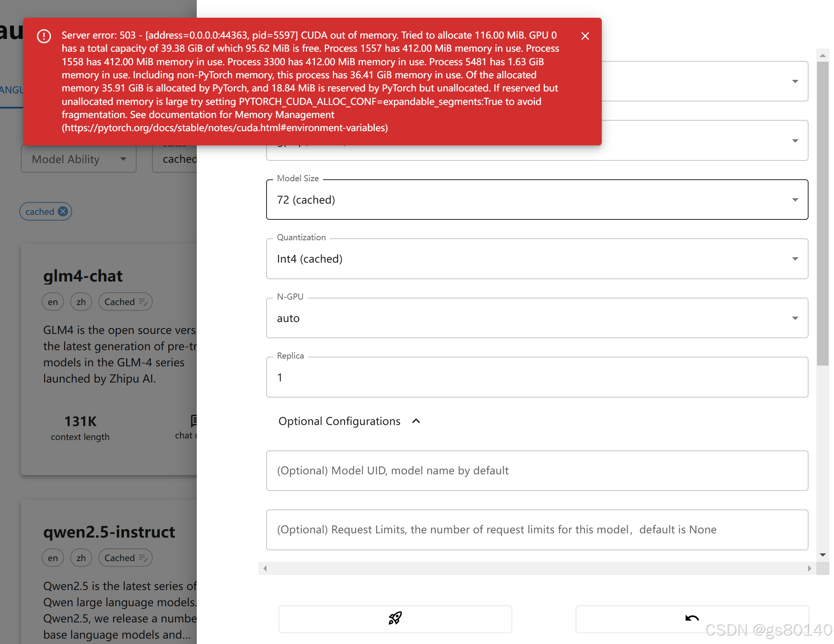Remove the cached filter chip
The image size is (834, 644).
(63, 211)
